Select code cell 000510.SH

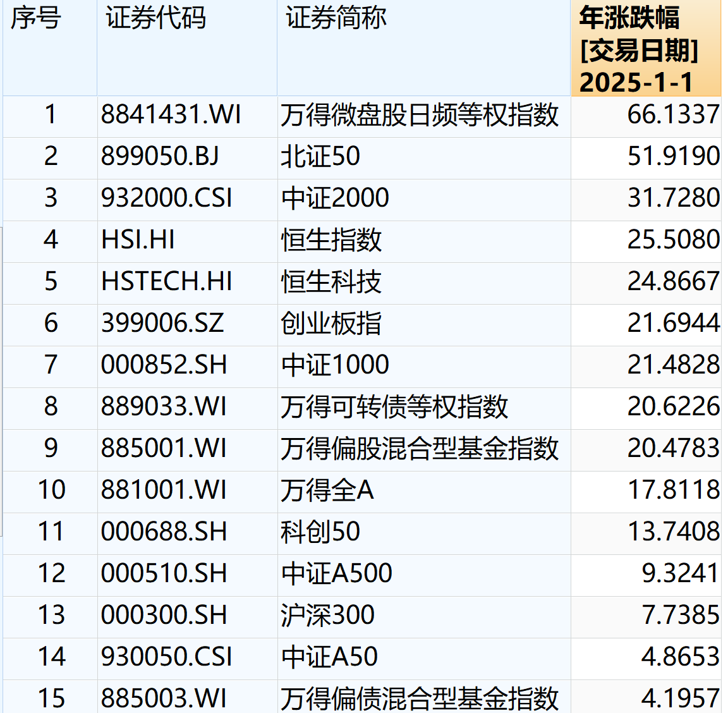coord(187,575)
